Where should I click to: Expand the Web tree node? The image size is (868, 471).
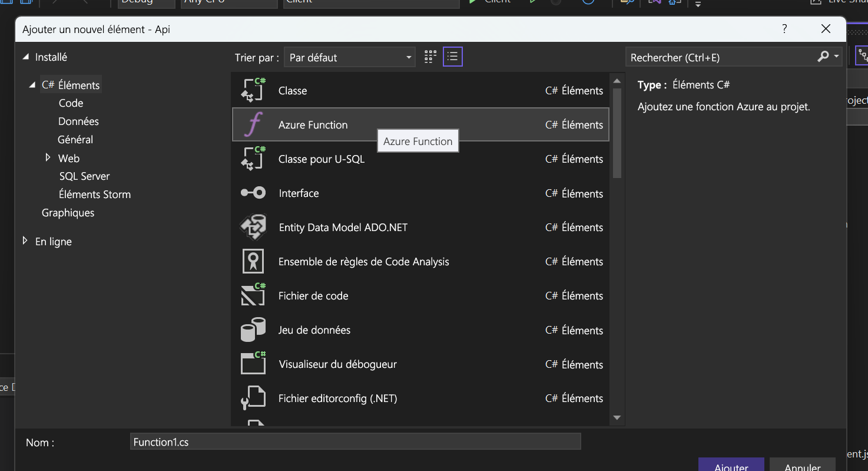click(48, 157)
